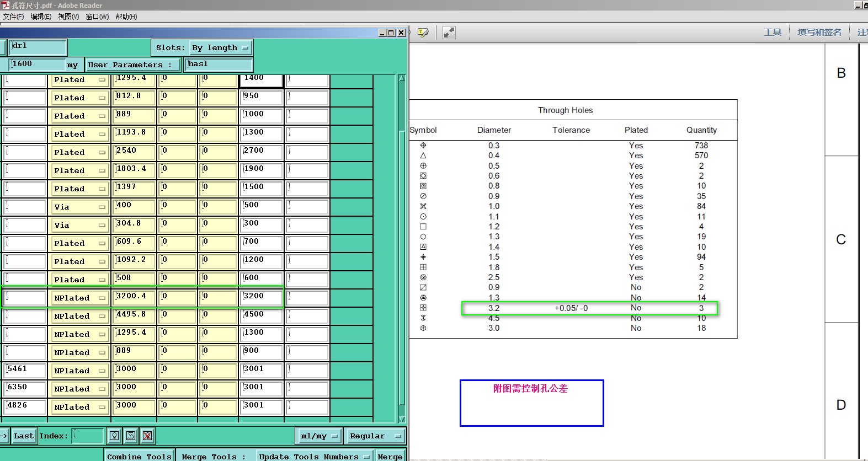This screenshot has height=461, width=868.
Task: Click the 570 quantity value
Action: [x=701, y=156]
